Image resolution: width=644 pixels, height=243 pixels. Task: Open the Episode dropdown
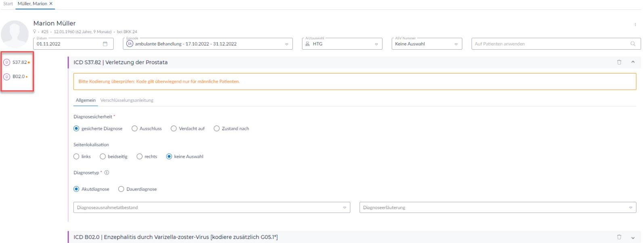click(x=287, y=44)
